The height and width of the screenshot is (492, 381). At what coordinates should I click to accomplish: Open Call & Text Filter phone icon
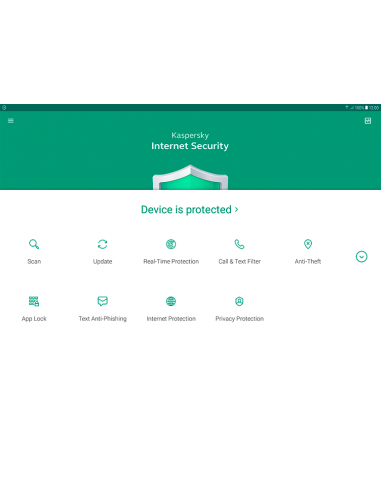tap(239, 244)
